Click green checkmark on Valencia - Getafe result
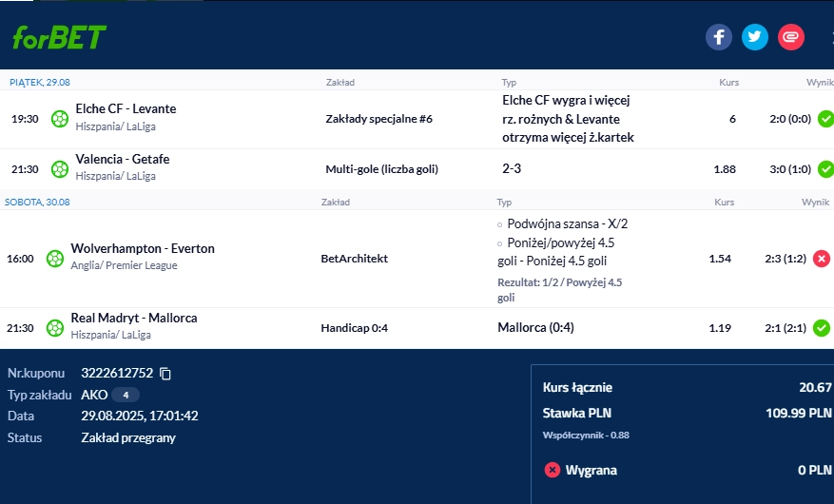834x504 pixels. (x=825, y=169)
